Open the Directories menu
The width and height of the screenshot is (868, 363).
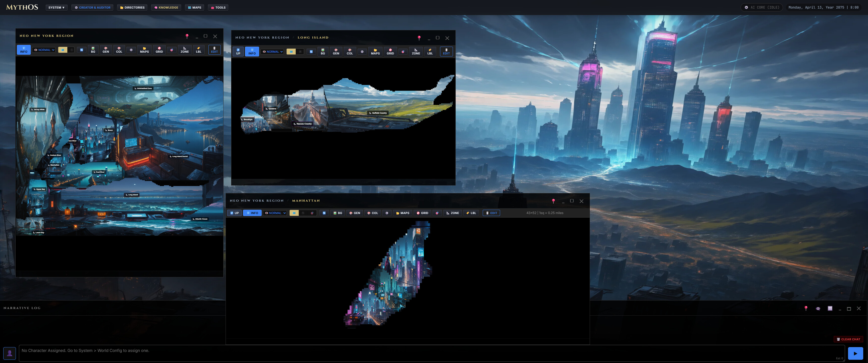click(x=132, y=7)
